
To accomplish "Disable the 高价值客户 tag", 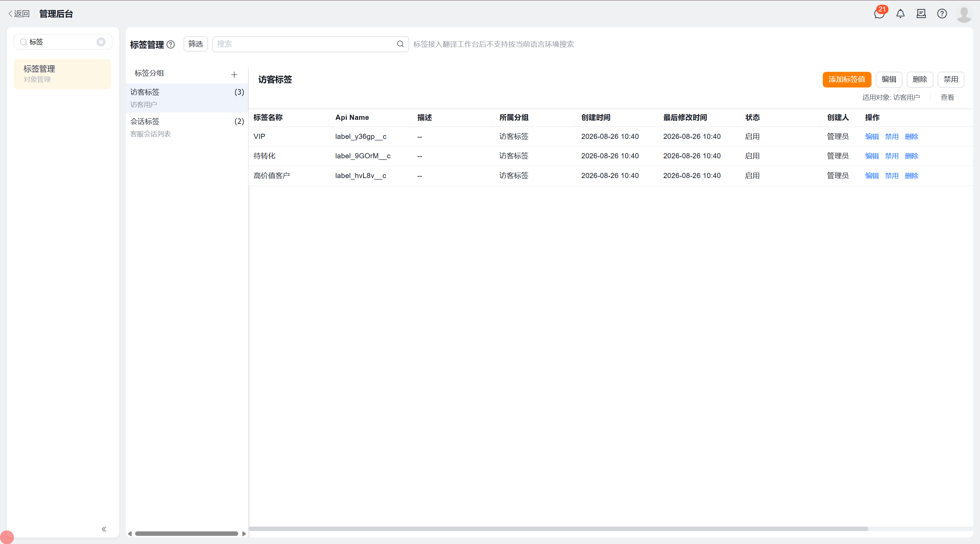I will click(892, 176).
